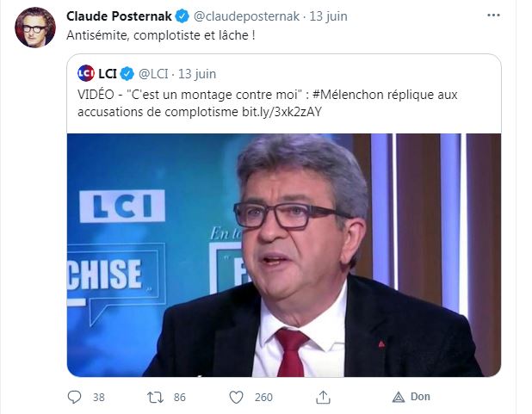Open the share upload icon
The width and height of the screenshot is (532, 414).
click(323, 397)
